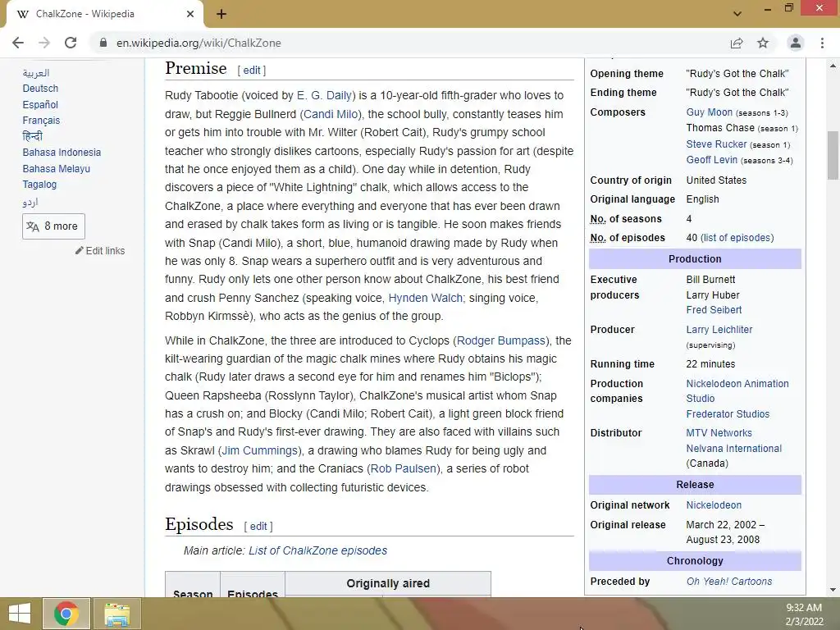
Task: Click the scrollbar down arrow
Action: [x=833, y=590]
